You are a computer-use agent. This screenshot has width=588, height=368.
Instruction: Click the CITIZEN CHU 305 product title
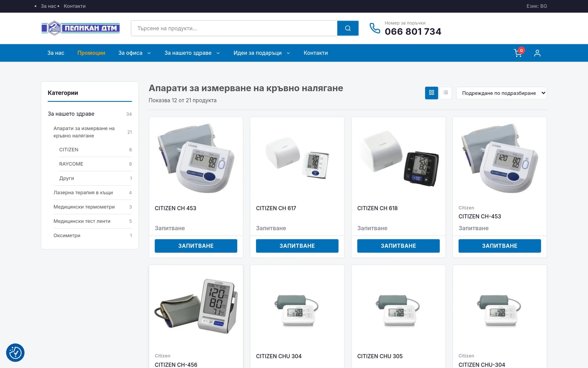click(x=380, y=356)
